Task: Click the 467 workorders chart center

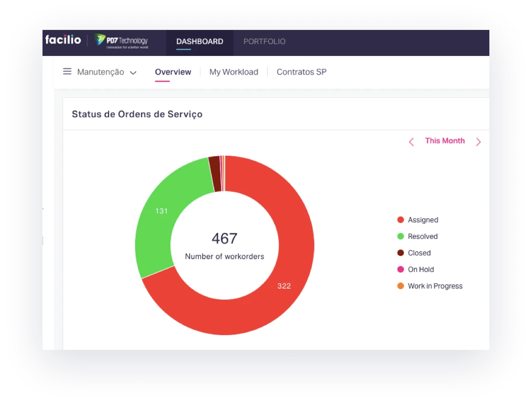Action: click(x=225, y=244)
